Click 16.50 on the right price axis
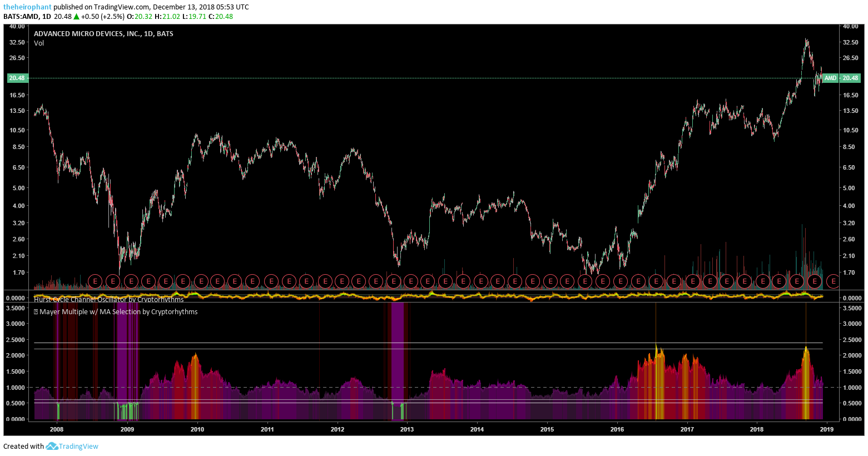The image size is (868, 456). click(850, 95)
